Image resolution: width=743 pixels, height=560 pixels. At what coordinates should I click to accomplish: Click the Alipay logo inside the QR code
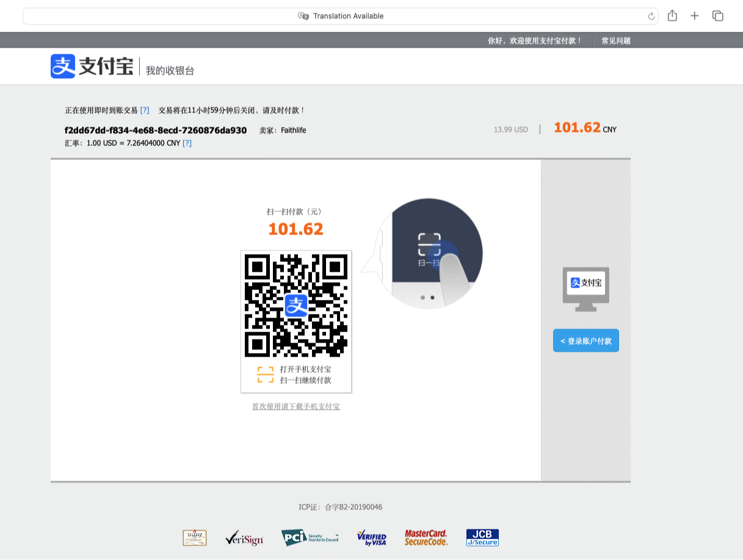[x=296, y=305]
